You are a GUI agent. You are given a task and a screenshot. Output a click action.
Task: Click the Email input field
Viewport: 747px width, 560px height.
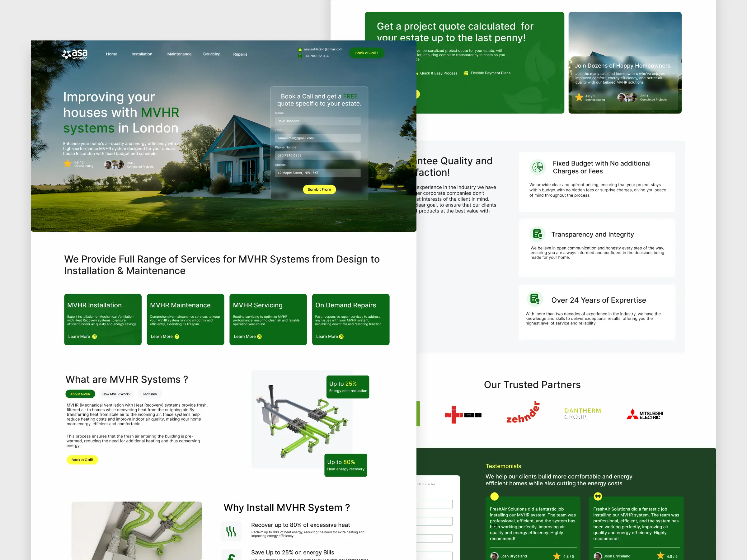(317, 138)
